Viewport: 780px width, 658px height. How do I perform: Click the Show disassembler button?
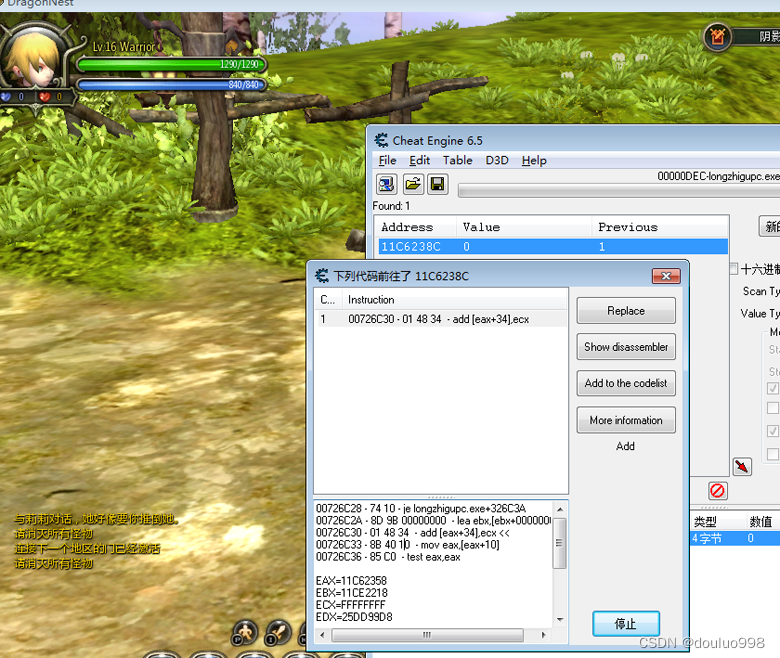point(626,347)
